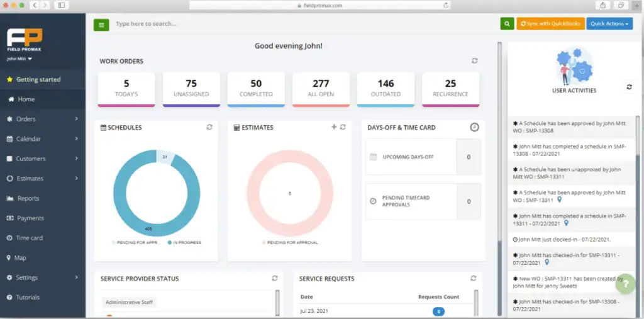Click the Payments money icon in the sidebar
The image size is (644, 319).
click(10, 218)
